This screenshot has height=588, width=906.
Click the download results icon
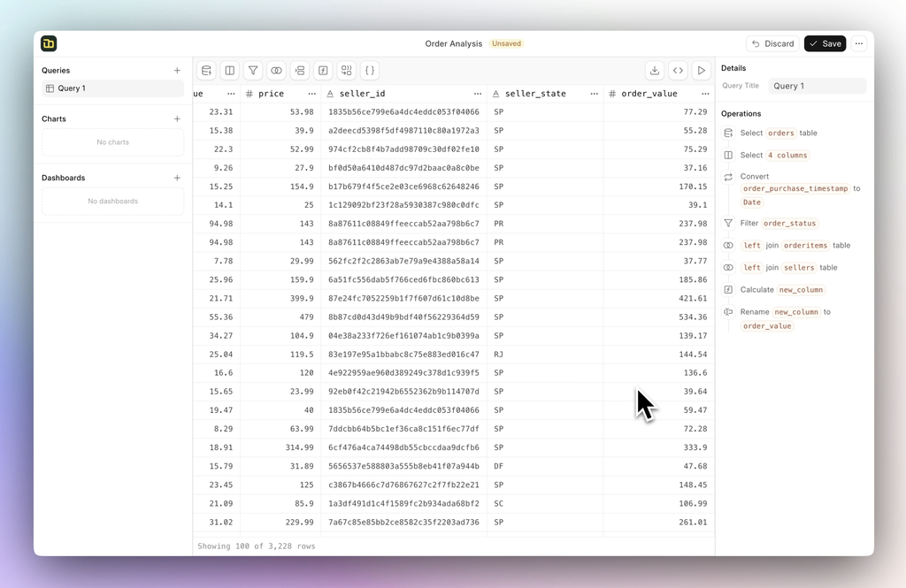[x=654, y=71]
